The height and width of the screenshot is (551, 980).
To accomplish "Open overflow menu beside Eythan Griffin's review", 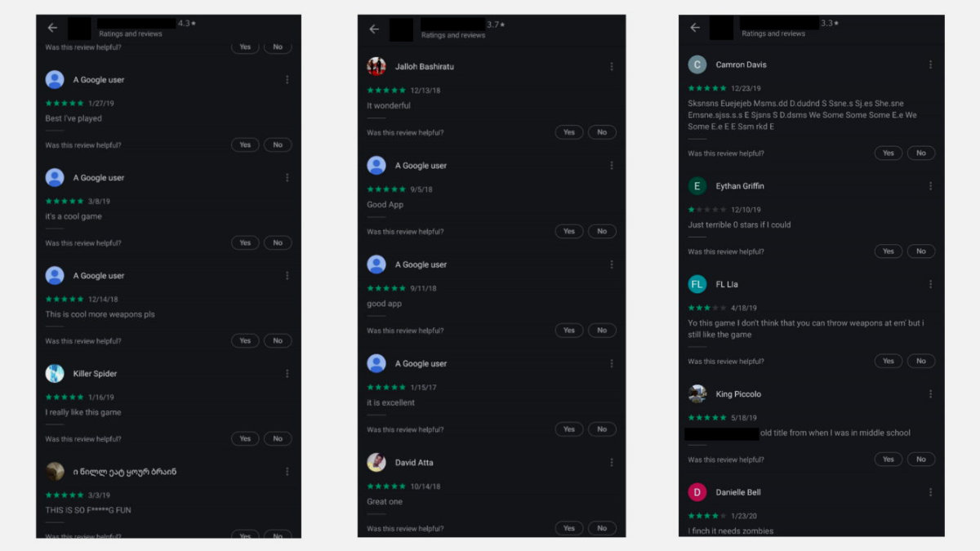I will [929, 186].
